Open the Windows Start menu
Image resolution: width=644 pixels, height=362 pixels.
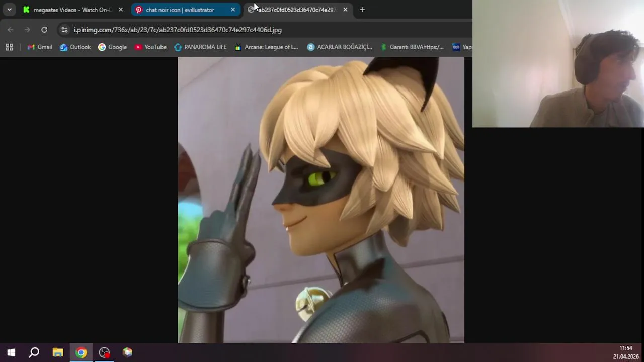(x=11, y=352)
